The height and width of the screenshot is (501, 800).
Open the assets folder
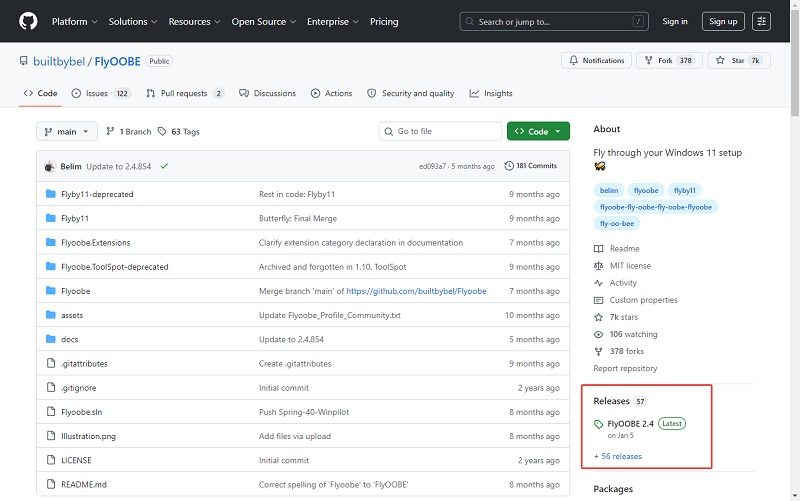(72, 315)
